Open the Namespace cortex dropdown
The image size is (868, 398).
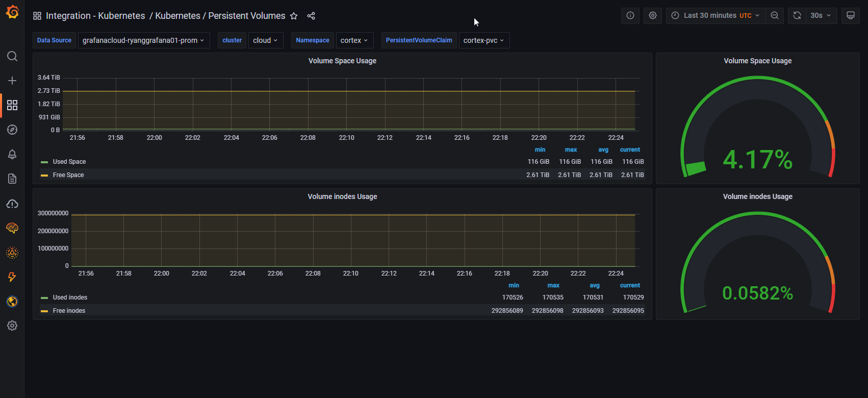click(354, 40)
